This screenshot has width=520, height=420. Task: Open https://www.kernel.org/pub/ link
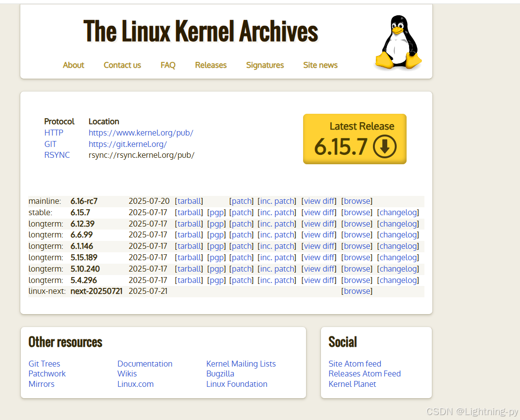click(x=141, y=133)
